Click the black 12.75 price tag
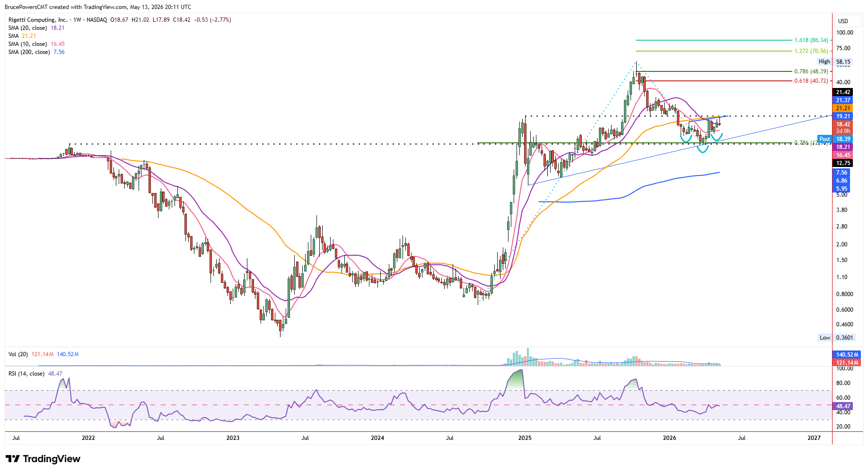This screenshot has height=473, width=868. pos(842,163)
